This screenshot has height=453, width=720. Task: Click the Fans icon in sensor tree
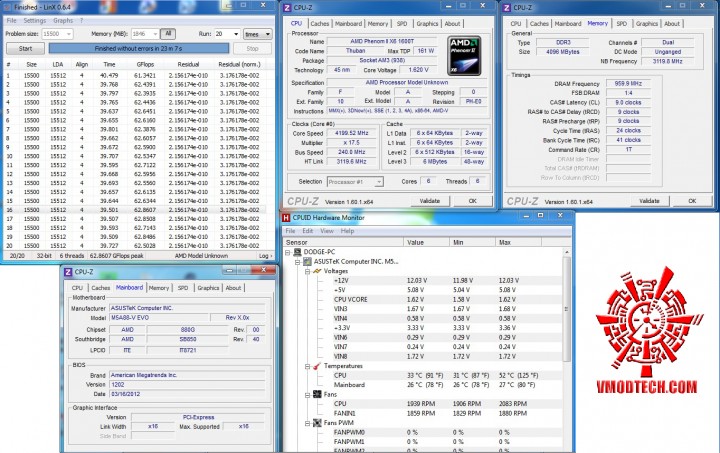tap(317, 394)
